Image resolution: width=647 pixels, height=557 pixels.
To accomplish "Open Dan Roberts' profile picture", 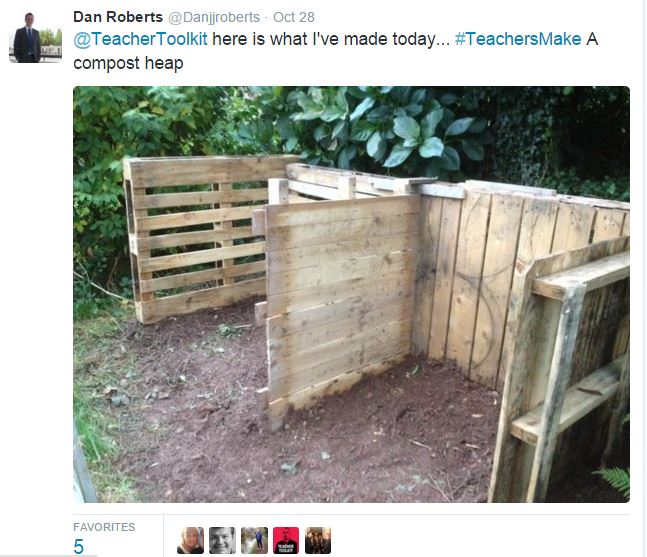I will coord(35,37).
